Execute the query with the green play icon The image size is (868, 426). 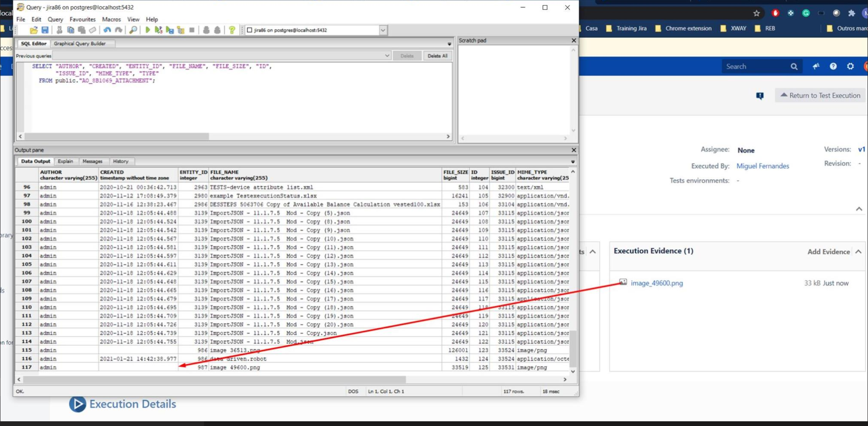[147, 30]
